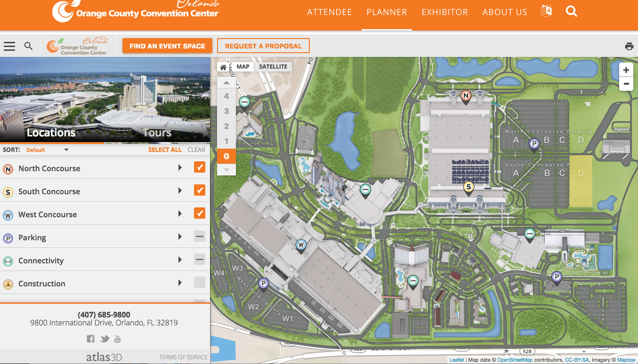This screenshot has width=638, height=364.
Task: Click the map home reset icon
Action: pyautogui.click(x=224, y=67)
